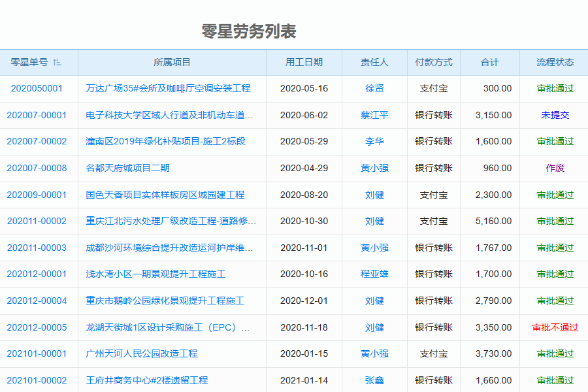Image resolution: width=588 pixels, height=392 pixels.
Task: Click responsible person 程亚雄
Action: (374, 274)
